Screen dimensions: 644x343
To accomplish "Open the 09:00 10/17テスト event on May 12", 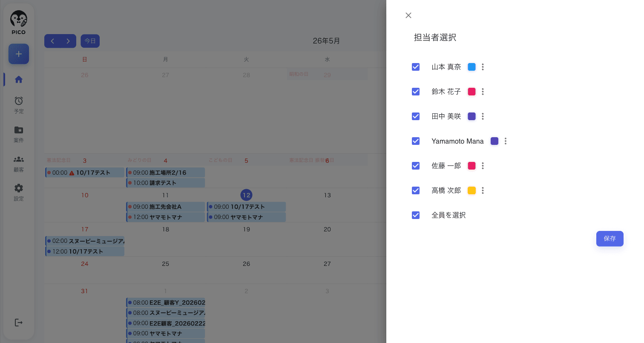I will click(x=246, y=207).
